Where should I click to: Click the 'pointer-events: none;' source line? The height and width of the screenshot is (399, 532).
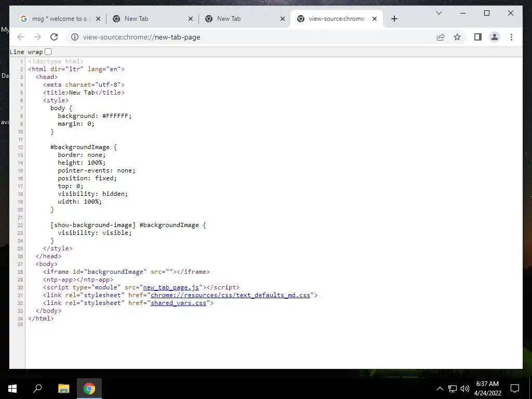pos(96,170)
